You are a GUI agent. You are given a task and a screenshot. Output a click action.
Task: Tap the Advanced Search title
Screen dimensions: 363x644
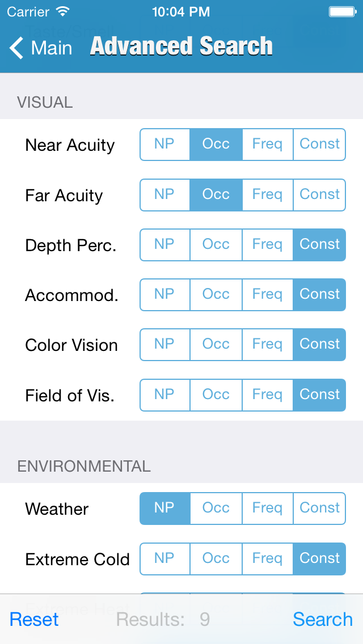[x=181, y=46]
